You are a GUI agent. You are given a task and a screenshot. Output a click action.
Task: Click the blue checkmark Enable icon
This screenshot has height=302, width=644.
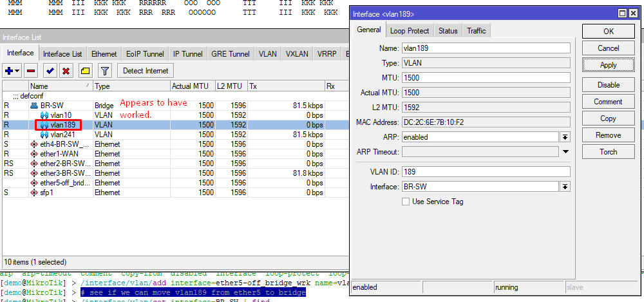coord(50,71)
